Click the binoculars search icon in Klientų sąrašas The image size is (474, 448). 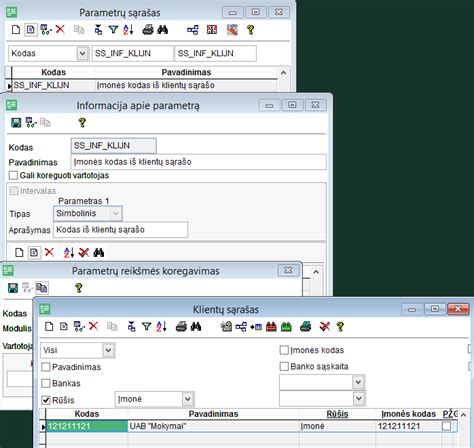196,327
